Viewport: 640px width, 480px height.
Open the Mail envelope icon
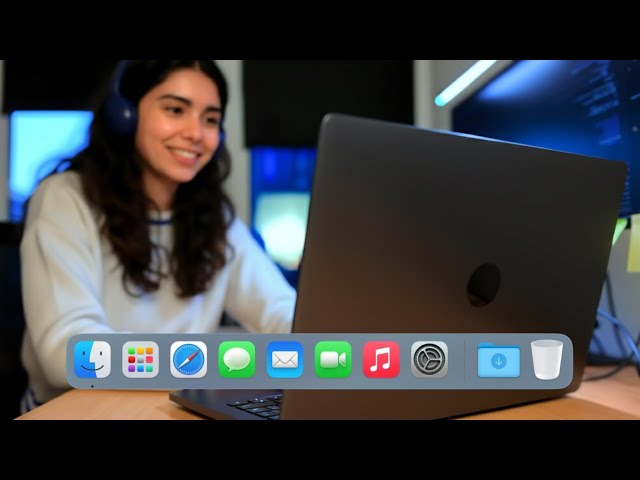pos(285,360)
